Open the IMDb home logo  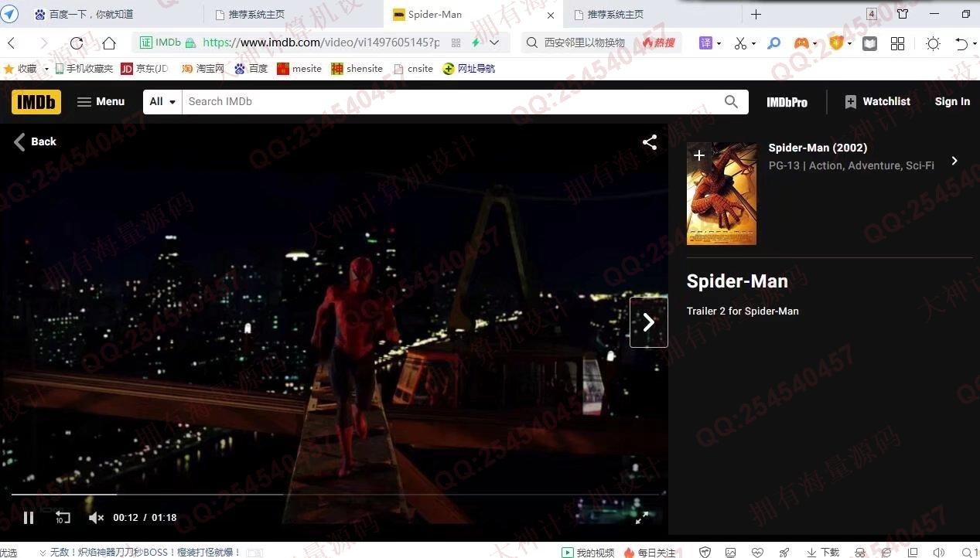click(36, 101)
